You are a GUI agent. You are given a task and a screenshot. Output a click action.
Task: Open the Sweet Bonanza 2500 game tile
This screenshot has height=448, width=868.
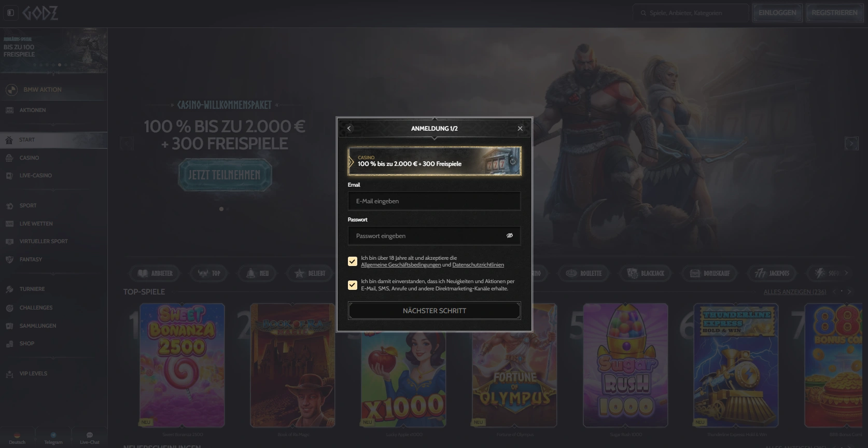[x=183, y=366]
